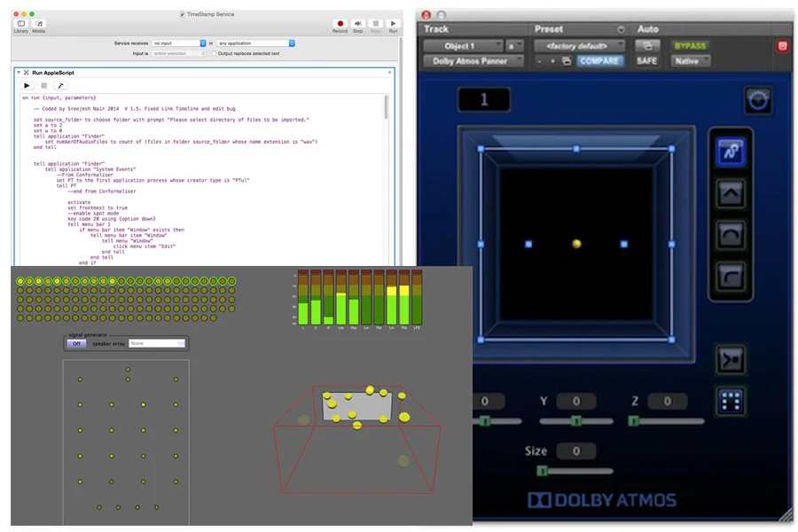This screenshot has height=532, width=798.
Task: Run the TimeStamp Service workflow
Action: coord(393,26)
